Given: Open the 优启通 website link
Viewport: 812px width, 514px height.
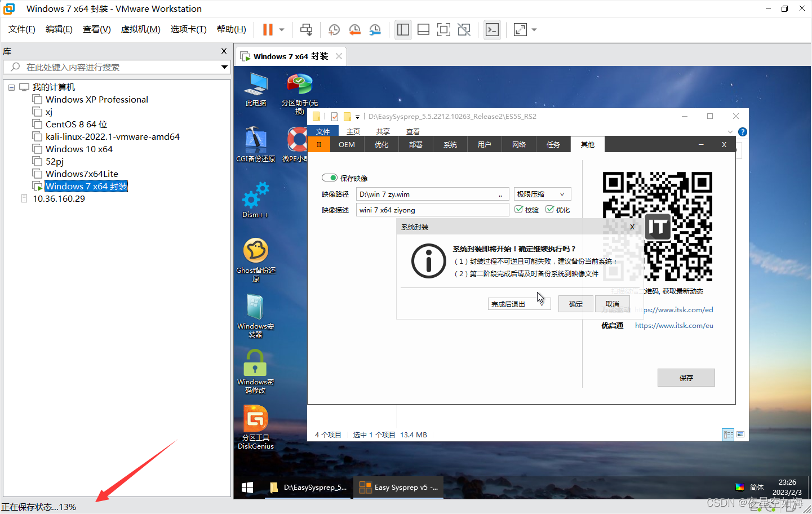Looking at the screenshot, I should 674,325.
